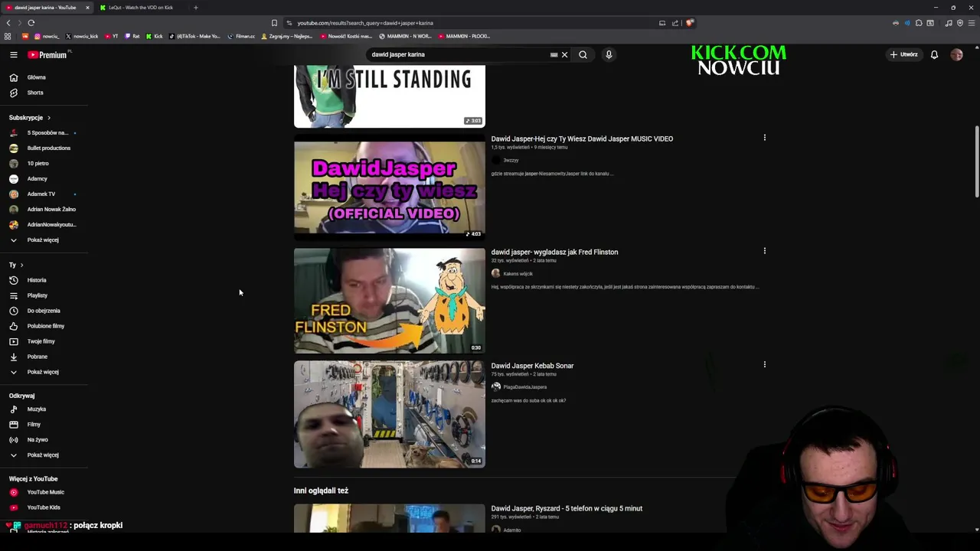The image size is (980, 551).
Task: Open Subskrypcje section chevron header
Action: pyautogui.click(x=30, y=118)
